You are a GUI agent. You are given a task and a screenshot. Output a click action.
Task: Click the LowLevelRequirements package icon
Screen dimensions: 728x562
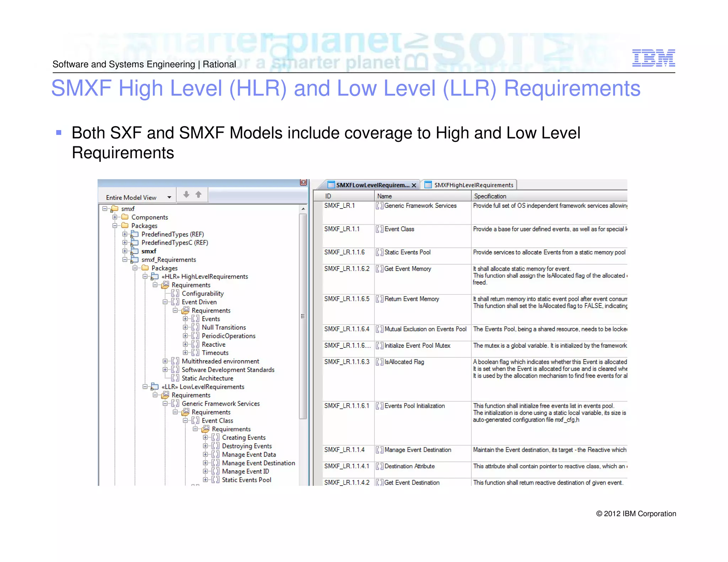(155, 387)
